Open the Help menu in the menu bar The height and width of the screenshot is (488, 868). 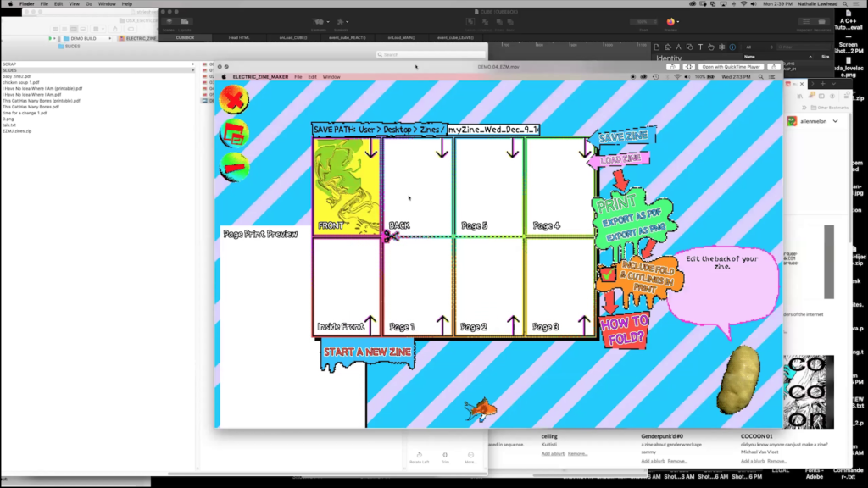point(127,4)
